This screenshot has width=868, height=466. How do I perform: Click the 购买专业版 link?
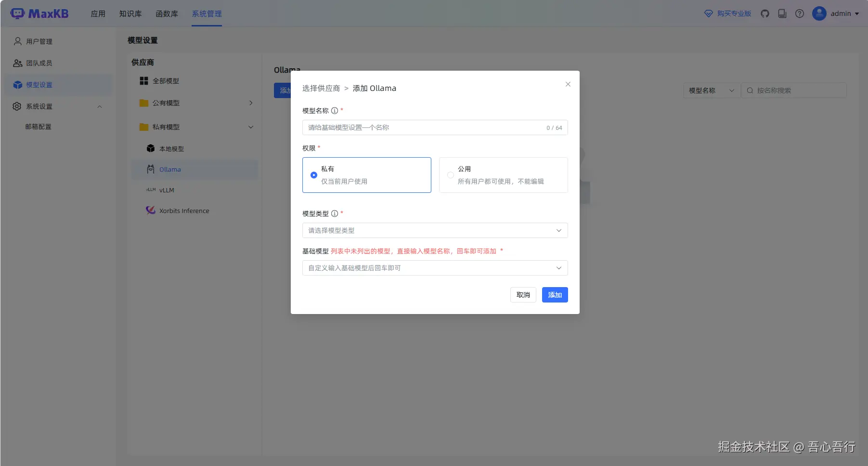point(734,13)
